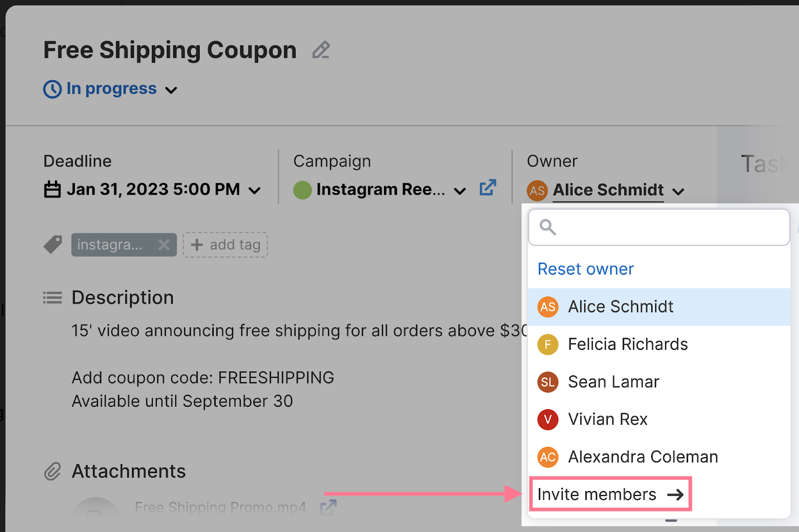The width and height of the screenshot is (799, 532).
Task: Click the pencil icon to edit the title
Action: (321, 50)
